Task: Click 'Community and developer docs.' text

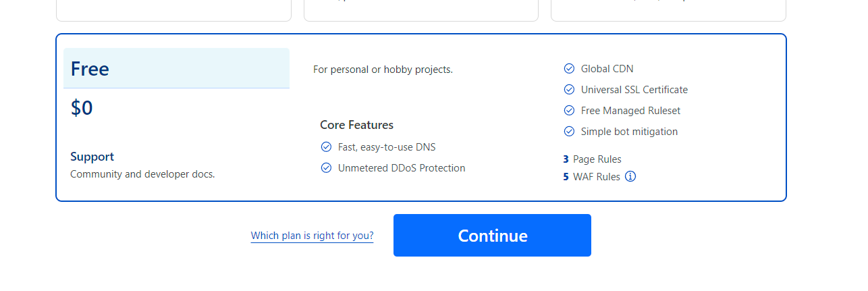Action: tap(142, 174)
